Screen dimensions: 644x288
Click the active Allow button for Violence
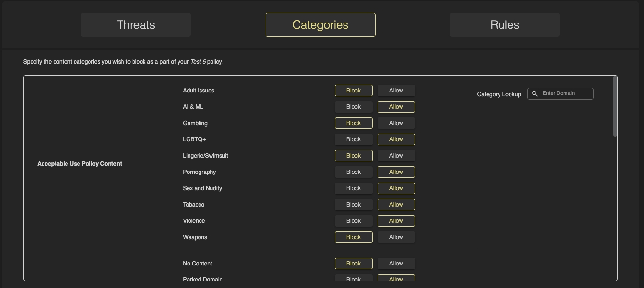[396, 221]
